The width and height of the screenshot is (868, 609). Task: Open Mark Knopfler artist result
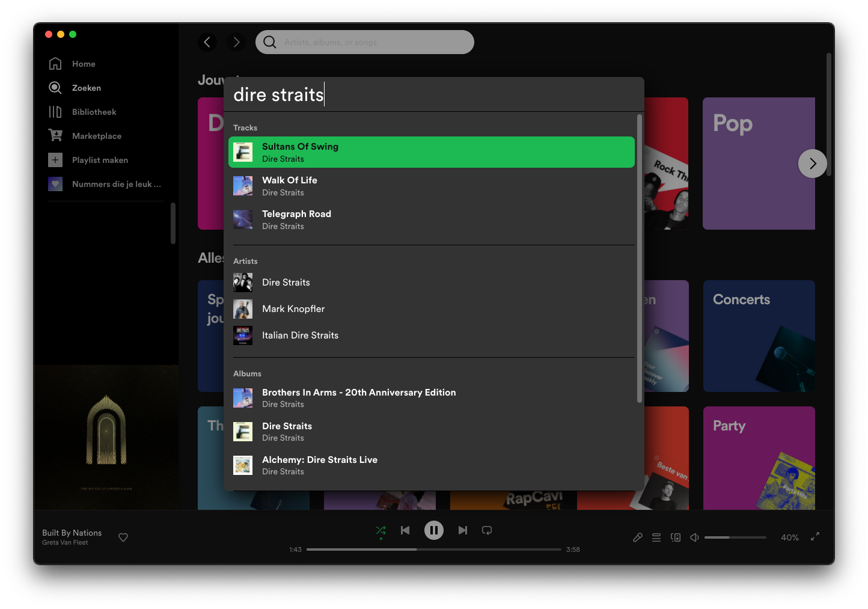tap(432, 309)
